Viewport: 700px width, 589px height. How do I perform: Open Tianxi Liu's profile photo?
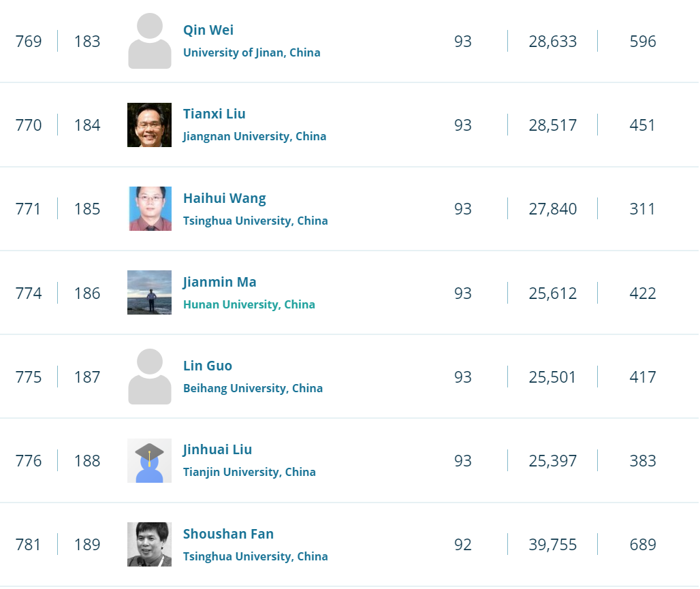[149, 125]
